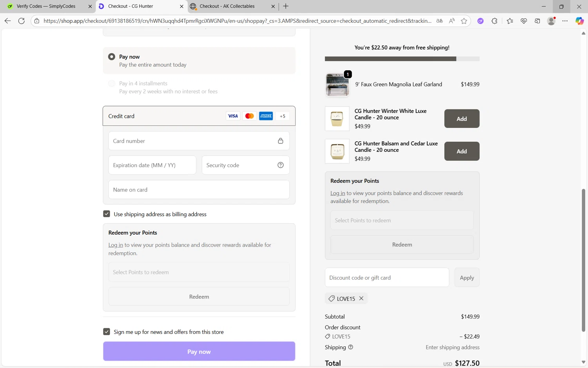
Task: Focus the Discount code or gift card field
Action: [387, 278]
